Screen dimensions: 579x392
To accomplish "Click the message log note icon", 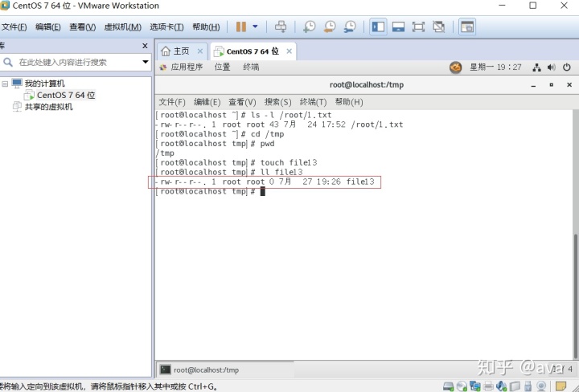I will [x=561, y=386].
